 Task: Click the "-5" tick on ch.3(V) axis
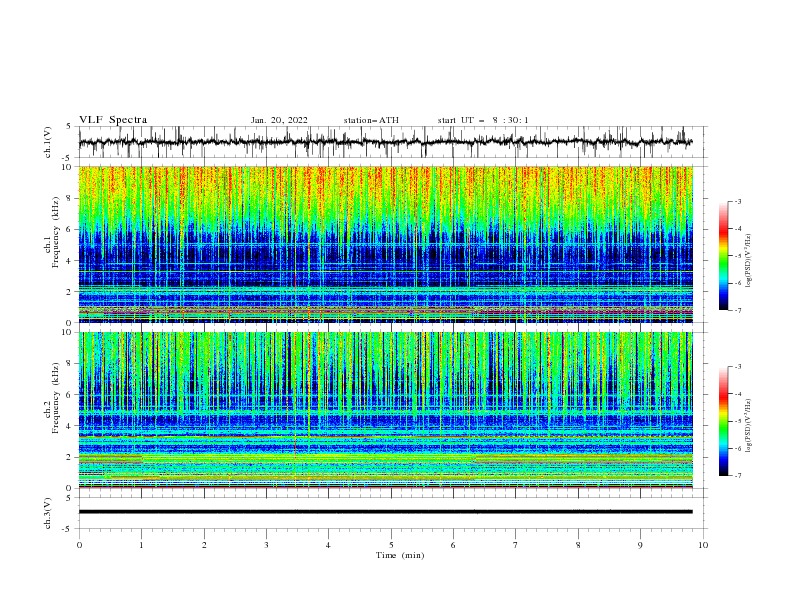tap(68, 529)
